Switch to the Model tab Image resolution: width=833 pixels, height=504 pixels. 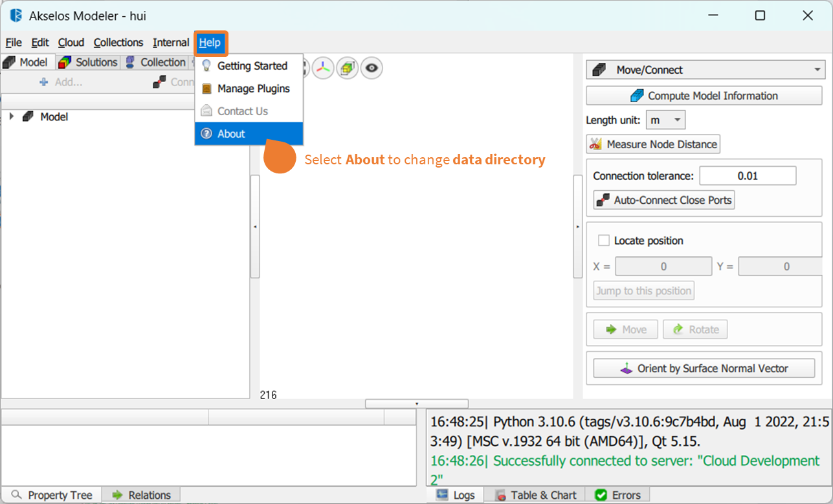click(27, 62)
